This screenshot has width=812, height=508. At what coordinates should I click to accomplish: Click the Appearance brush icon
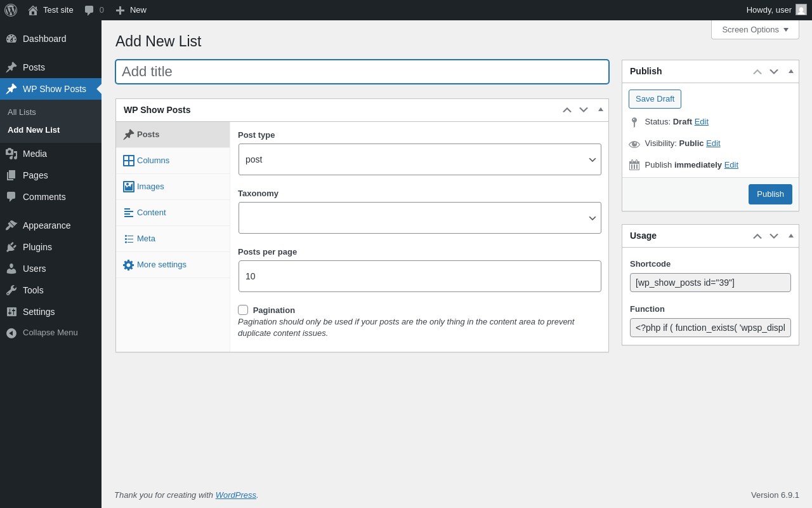pyautogui.click(x=11, y=225)
